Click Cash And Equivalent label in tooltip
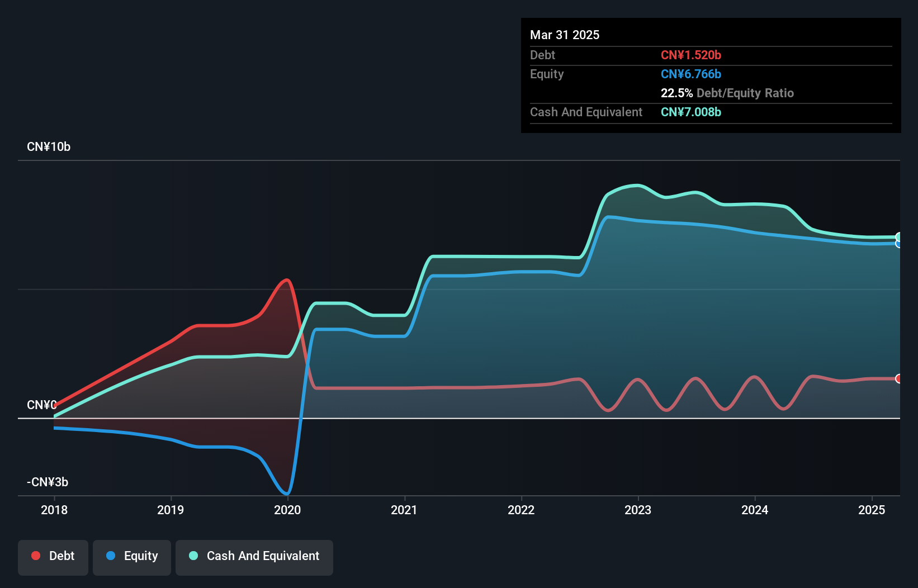The height and width of the screenshot is (588, 918). (586, 112)
